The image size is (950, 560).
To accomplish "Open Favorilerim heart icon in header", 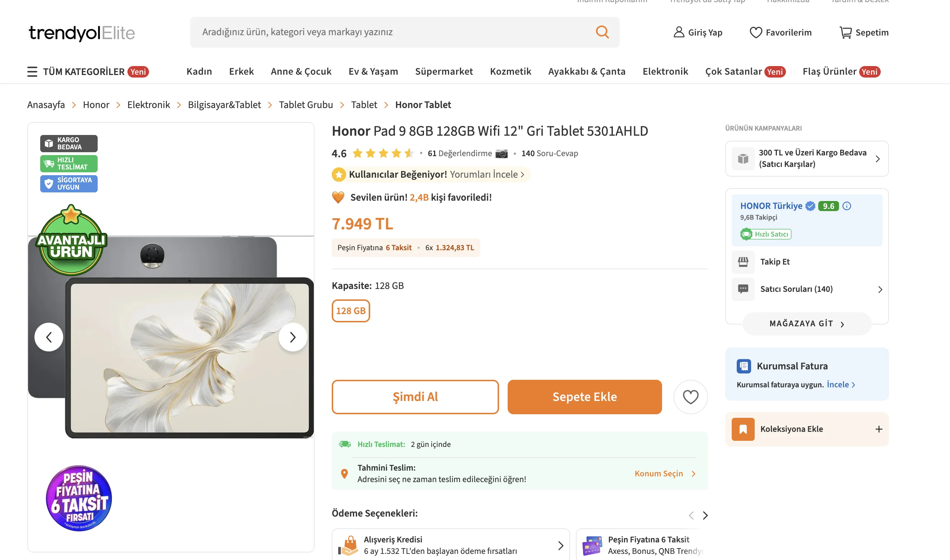I will [755, 32].
